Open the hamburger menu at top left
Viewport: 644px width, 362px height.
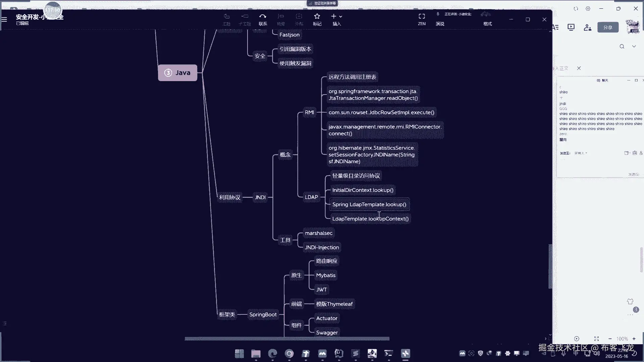(4, 19)
